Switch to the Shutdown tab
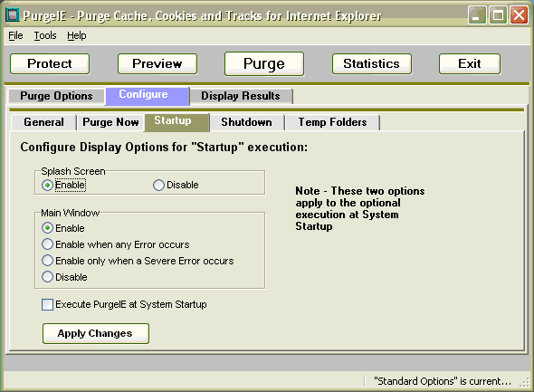Image resolution: width=534 pixels, height=392 pixels. point(246,122)
